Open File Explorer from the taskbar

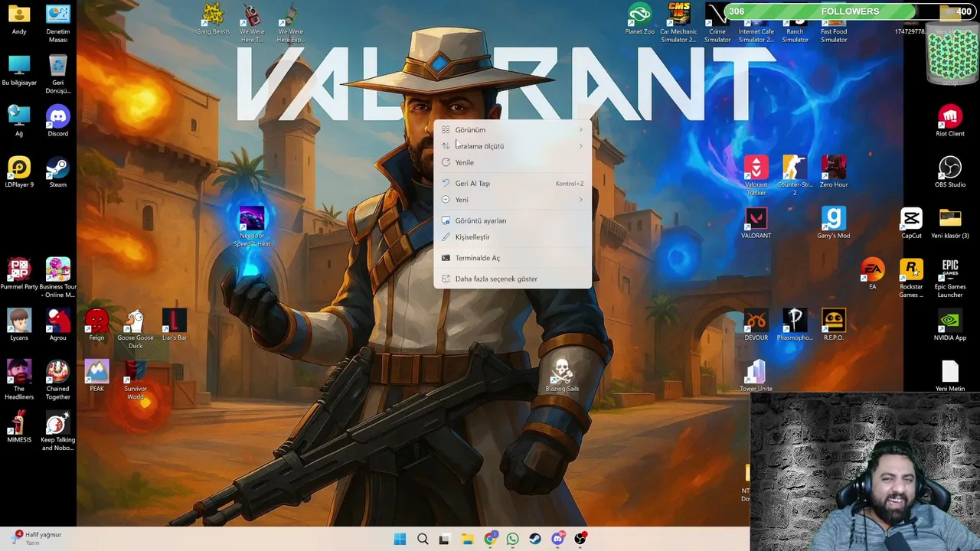tap(467, 539)
